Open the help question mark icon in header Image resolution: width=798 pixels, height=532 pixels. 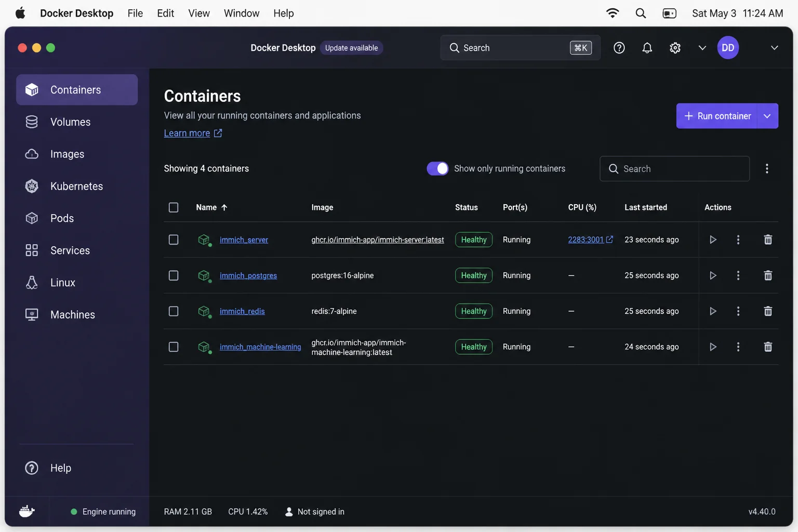coord(619,48)
